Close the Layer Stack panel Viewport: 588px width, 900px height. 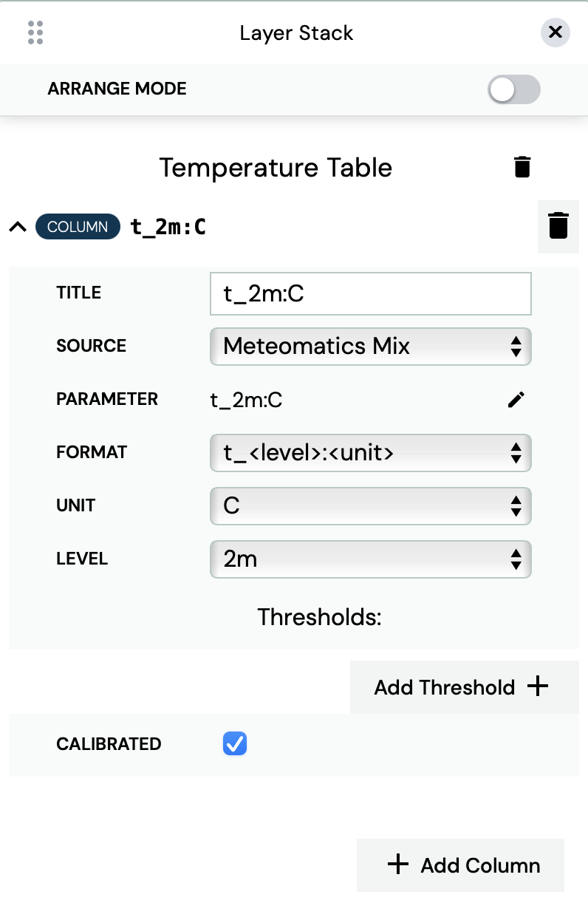click(x=555, y=33)
